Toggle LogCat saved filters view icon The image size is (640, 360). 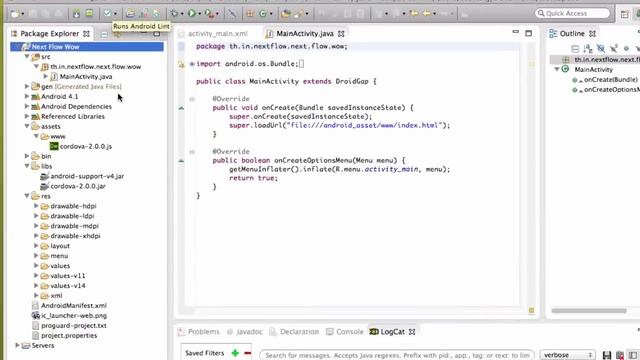[x=633, y=355]
